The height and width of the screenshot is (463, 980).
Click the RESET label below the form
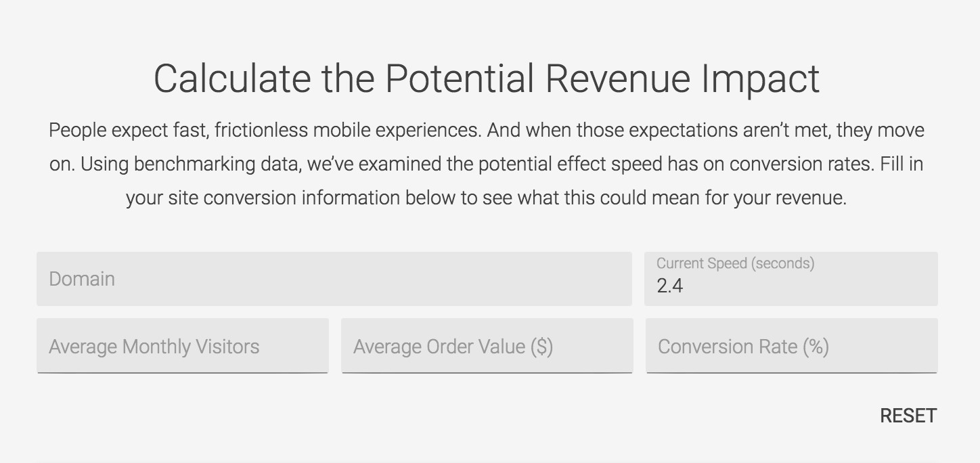click(x=908, y=415)
